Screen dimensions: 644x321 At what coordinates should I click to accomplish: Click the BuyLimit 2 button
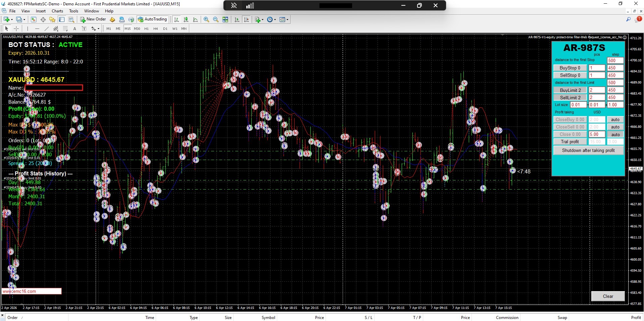tap(570, 90)
